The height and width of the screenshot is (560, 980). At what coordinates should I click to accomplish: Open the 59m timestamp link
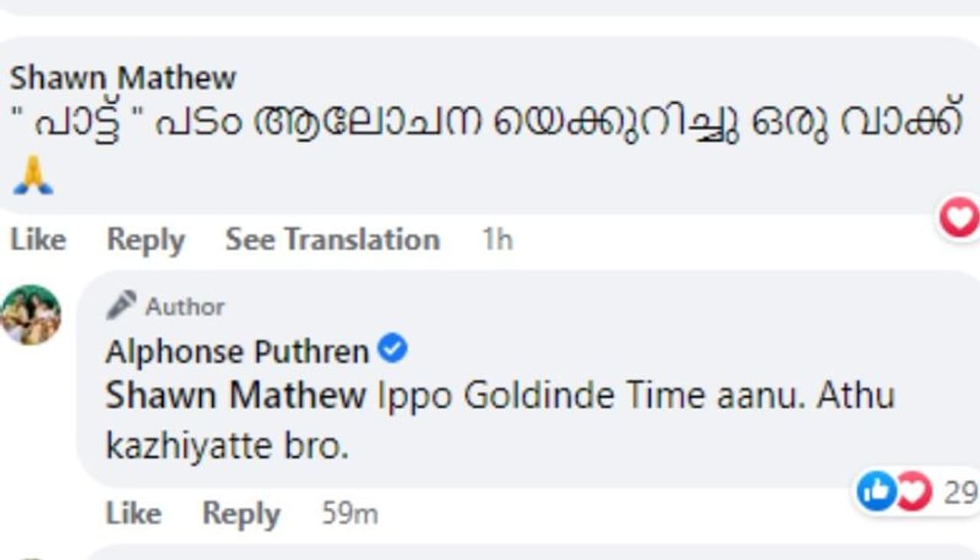coord(350,513)
